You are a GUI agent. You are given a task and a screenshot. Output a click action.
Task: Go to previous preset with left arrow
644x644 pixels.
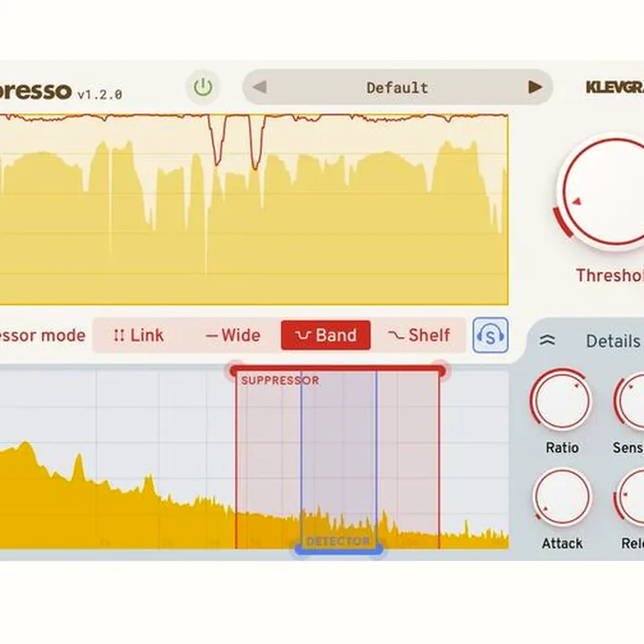tap(259, 87)
